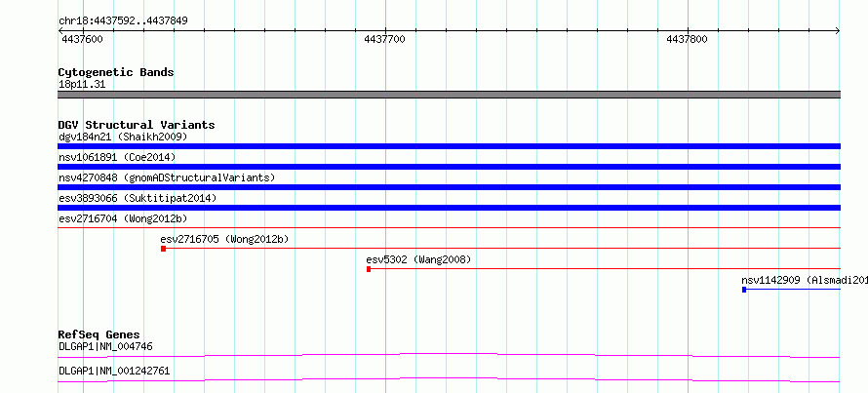
Task: Open variant esv2716704 (Wong2012b) label
Action: pos(122,218)
